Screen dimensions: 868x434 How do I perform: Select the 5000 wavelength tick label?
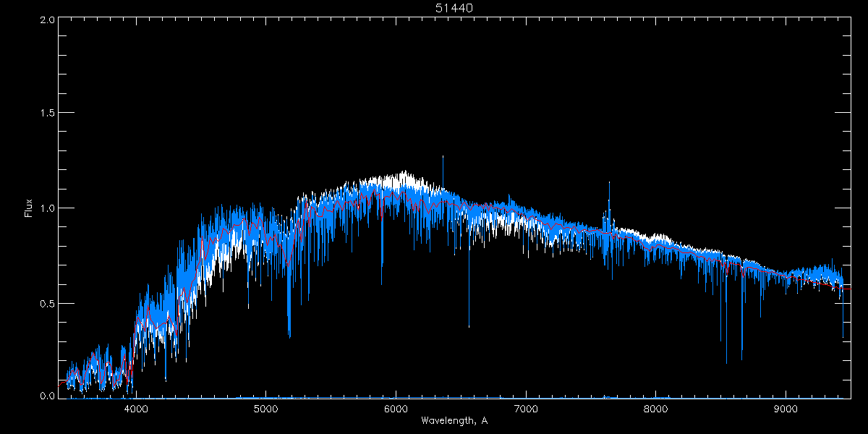(x=265, y=409)
